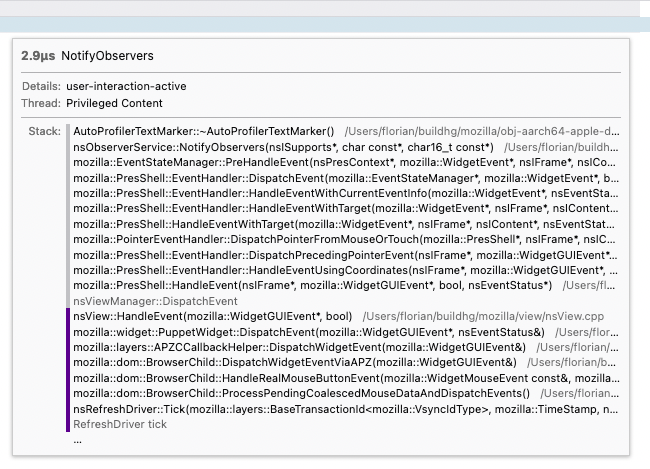Click the nsViewManager::DispatchEvent stack frame
Screen dimensions: 650x469
(x=155, y=301)
